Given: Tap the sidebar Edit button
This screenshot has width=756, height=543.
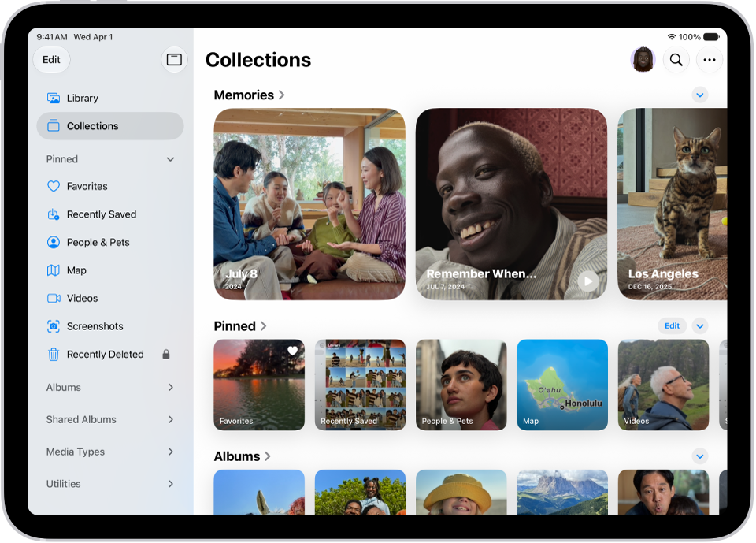Looking at the screenshot, I should [52, 59].
